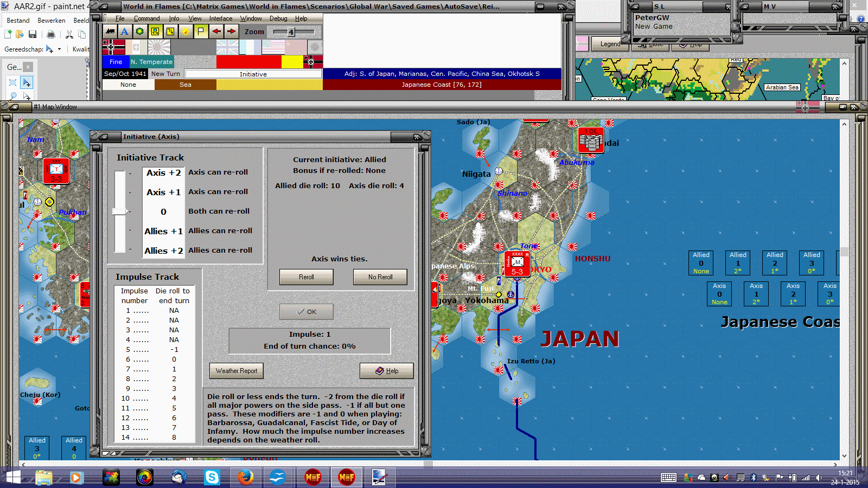
Task: Open the Bestand menu in paint.net
Action: click(18, 21)
